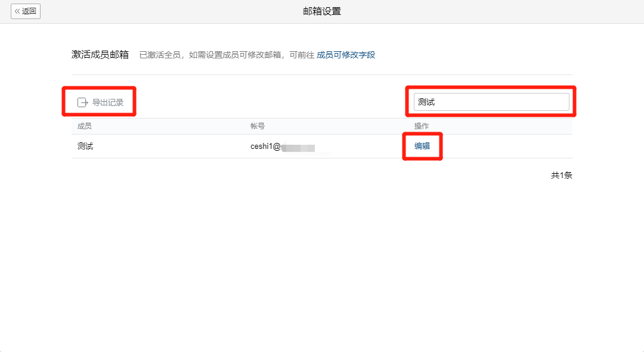Open the 成员可修改字段 link
The image size is (644, 352).
click(x=347, y=54)
